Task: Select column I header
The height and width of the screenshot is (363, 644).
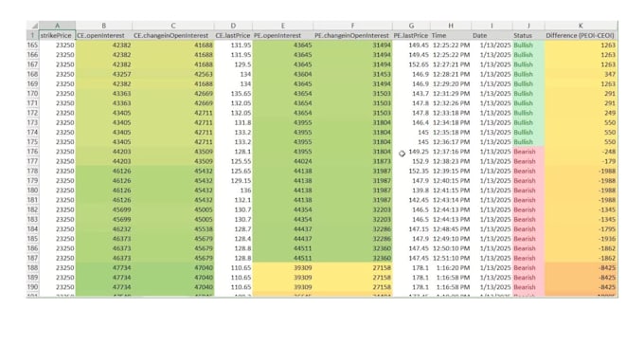Action: [492, 26]
